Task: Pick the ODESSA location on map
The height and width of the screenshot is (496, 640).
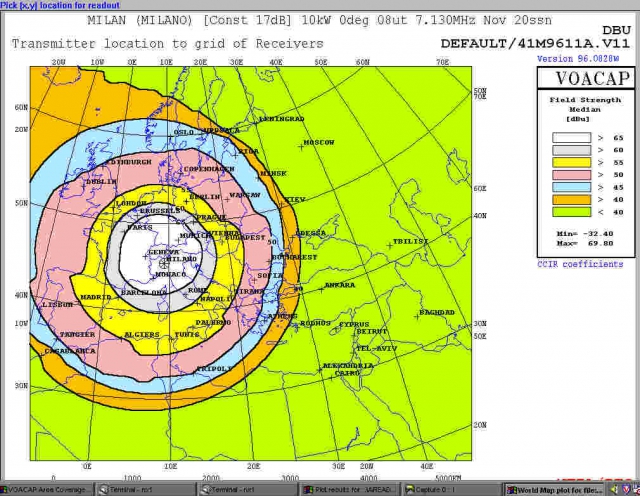Action: (x=311, y=233)
